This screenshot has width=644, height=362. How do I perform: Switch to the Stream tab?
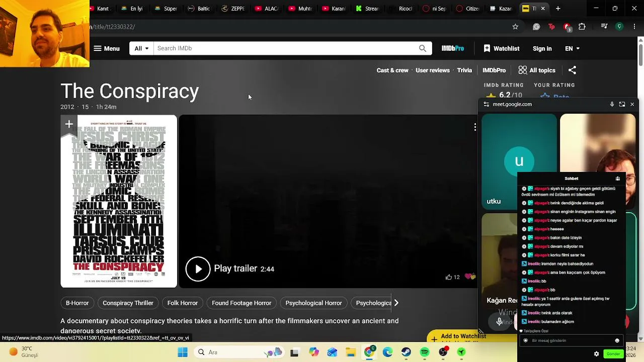pyautogui.click(x=367, y=9)
